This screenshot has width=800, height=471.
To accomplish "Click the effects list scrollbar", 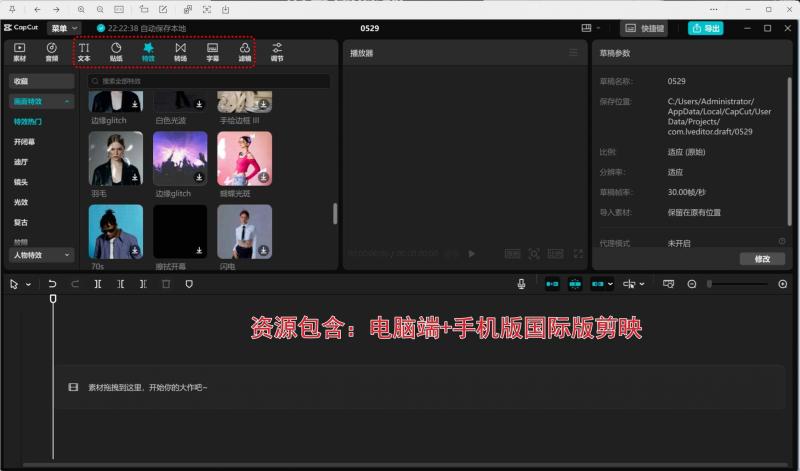I will (x=335, y=214).
